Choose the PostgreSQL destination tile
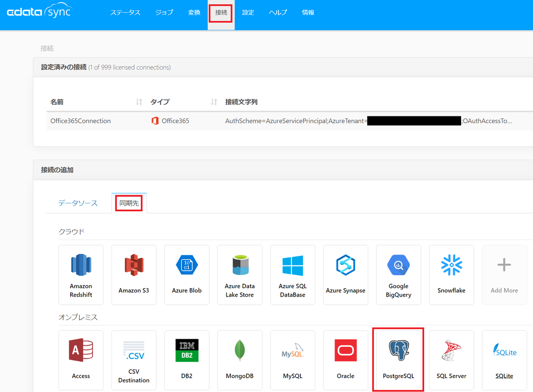The width and height of the screenshot is (533, 392). 398,360
